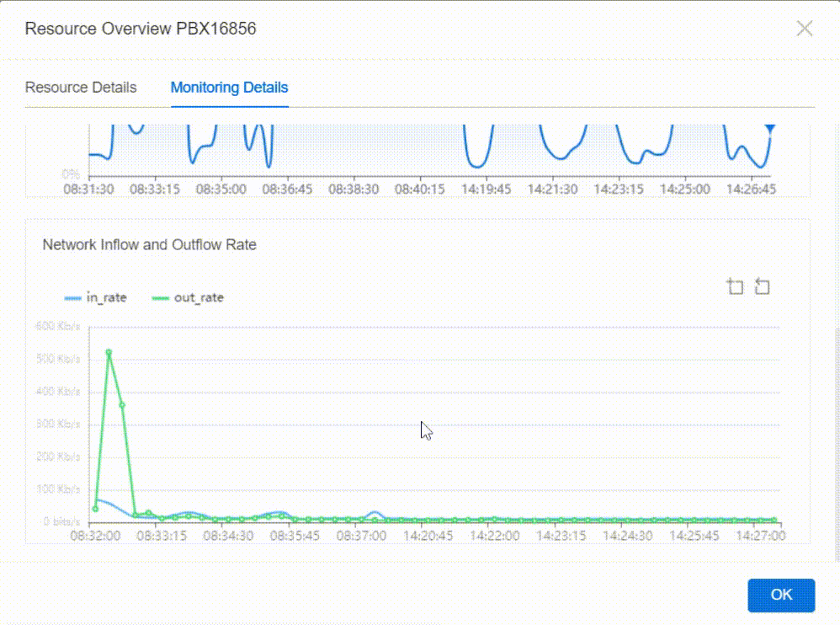The height and width of the screenshot is (625, 840).
Task: Click the blue triangle marker on upper chart
Action: [x=769, y=129]
